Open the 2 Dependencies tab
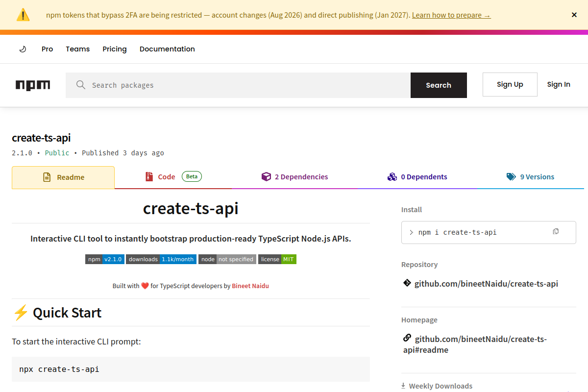The width and height of the screenshot is (588, 392). 295,177
